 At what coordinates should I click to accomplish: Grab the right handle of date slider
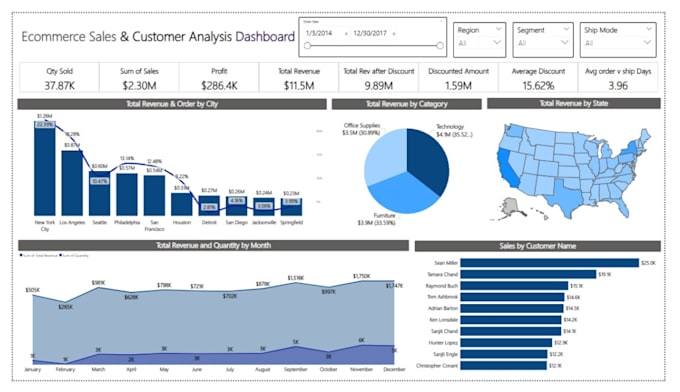pyautogui.click(x=440, y=46)
